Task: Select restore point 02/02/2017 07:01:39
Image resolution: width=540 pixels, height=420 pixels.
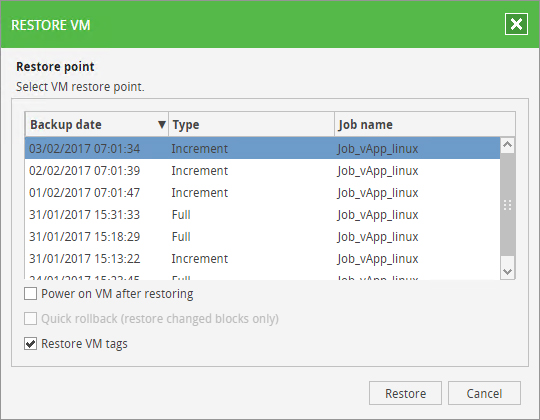Action: point(262,170)
